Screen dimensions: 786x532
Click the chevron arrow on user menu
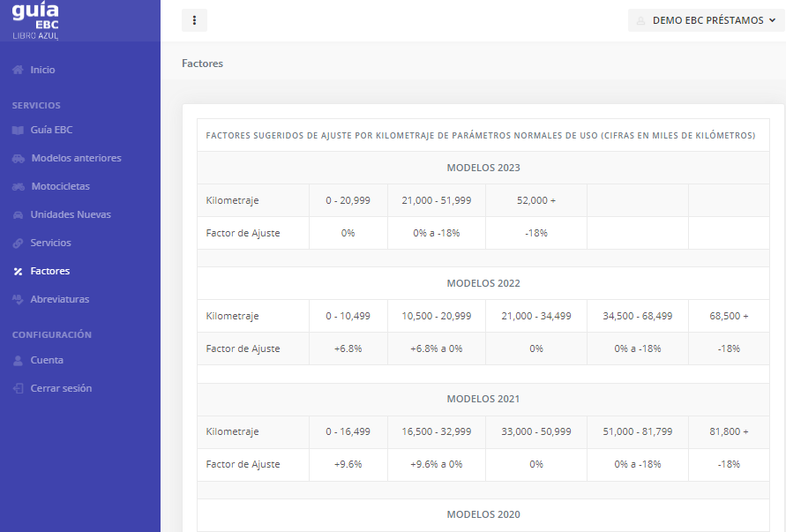click(x=772, y=20)
